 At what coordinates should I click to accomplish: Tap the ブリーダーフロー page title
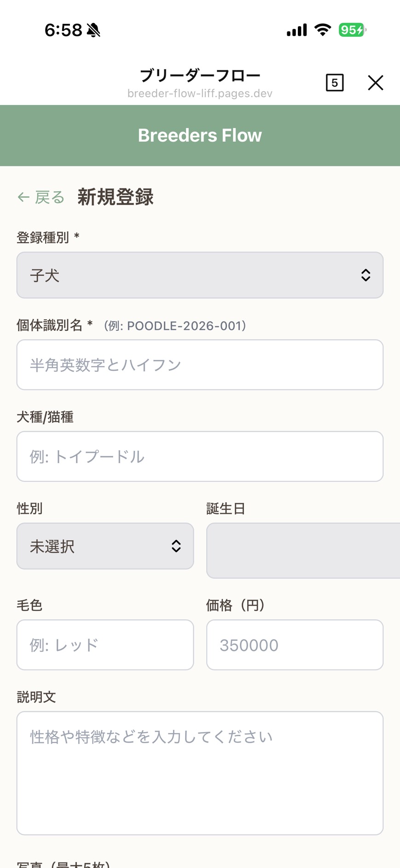pyautogui.click(x=200, y=75)
